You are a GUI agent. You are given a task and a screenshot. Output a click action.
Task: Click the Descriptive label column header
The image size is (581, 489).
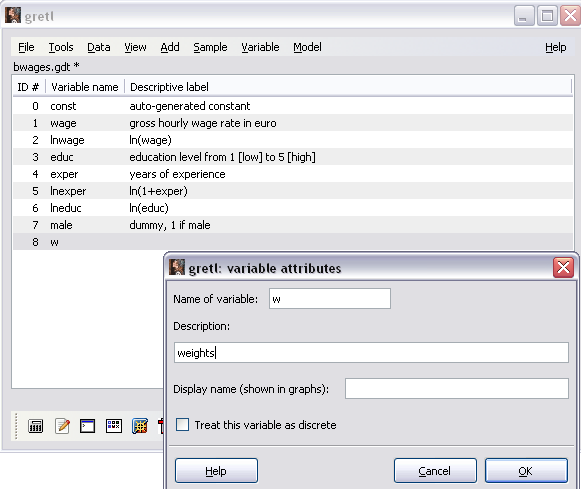click(x=348, y=87)
